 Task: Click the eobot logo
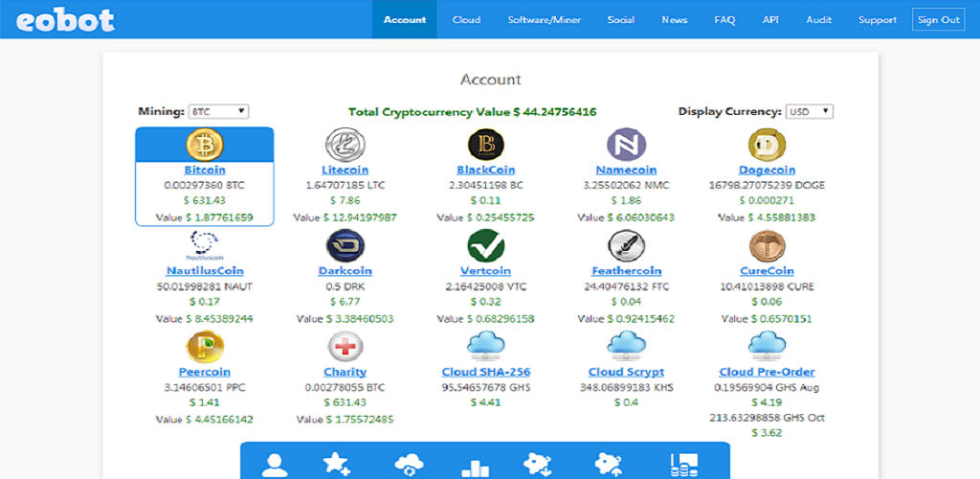coord(65,20)
